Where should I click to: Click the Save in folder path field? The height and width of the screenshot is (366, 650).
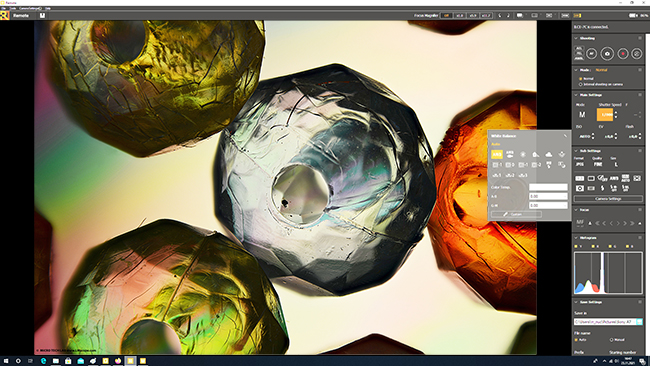(x=605, y=322)
